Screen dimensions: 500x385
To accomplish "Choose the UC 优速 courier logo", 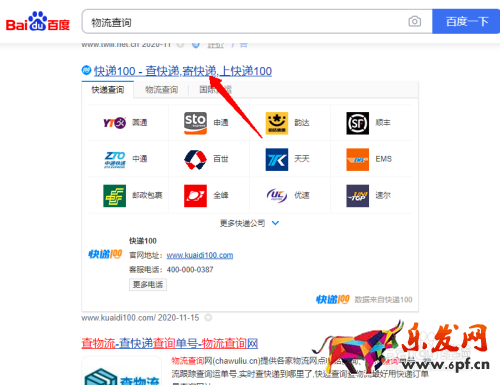I will (x=277, y=196).
